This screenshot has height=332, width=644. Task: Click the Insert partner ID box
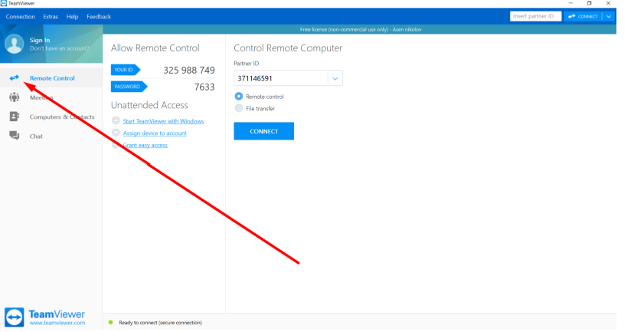tap(535, 16)
